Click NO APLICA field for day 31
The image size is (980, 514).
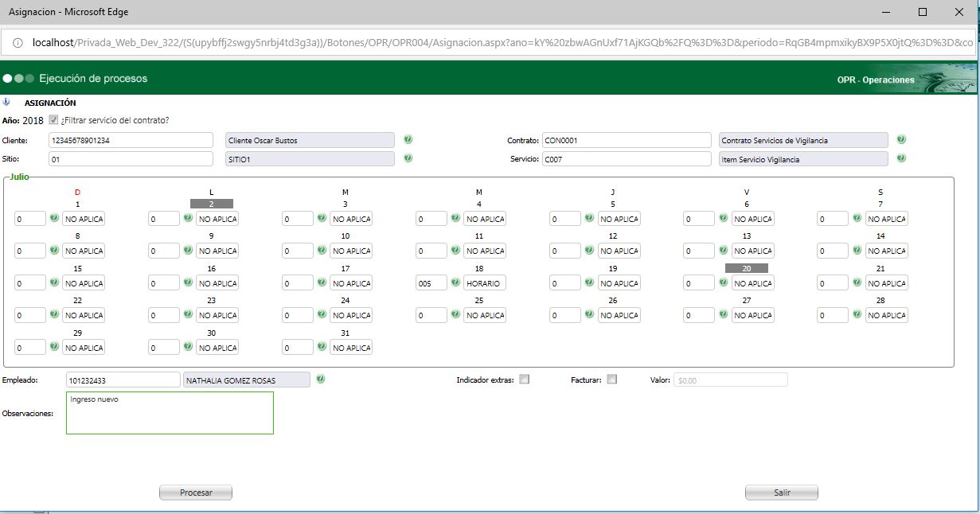[x=351, y=348]
